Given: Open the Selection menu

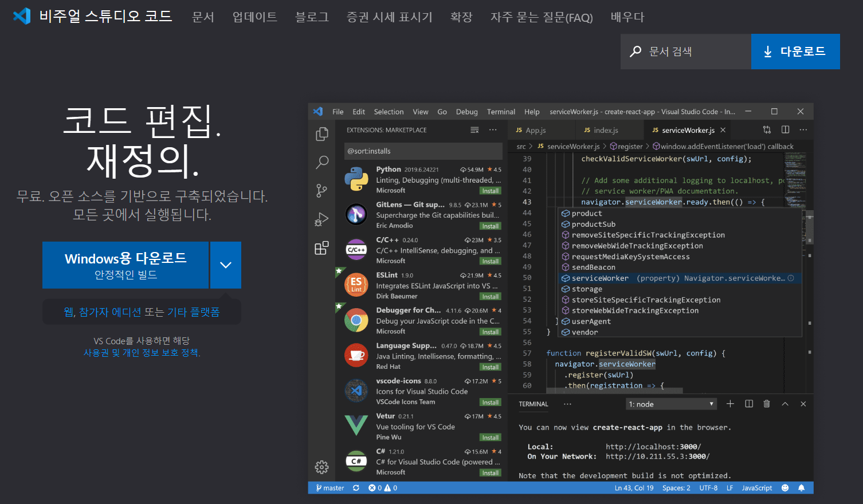Looking at the screenshot, I should 389,112.
